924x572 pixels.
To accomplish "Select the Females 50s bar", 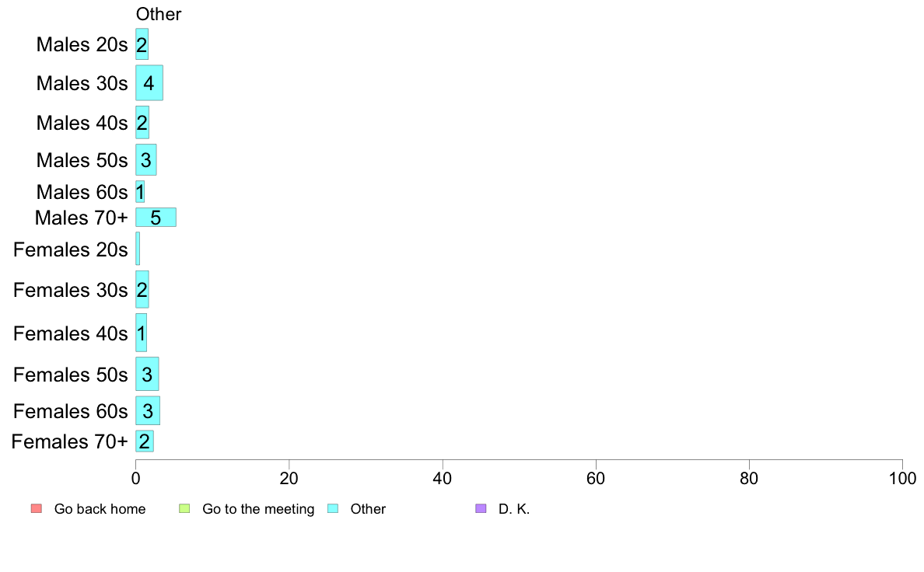I will point(147,374).
